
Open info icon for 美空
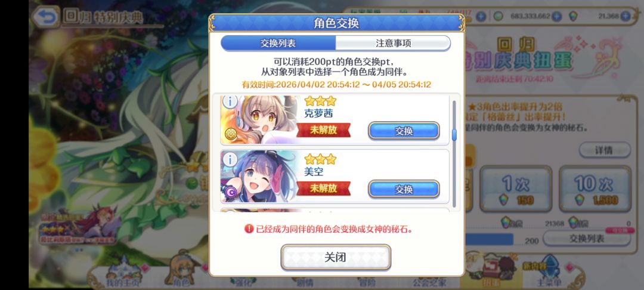coord(230,159)
